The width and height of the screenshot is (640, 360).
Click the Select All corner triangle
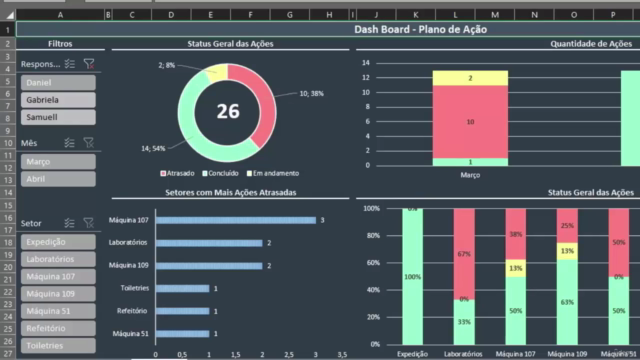click(x=9, y=15)
